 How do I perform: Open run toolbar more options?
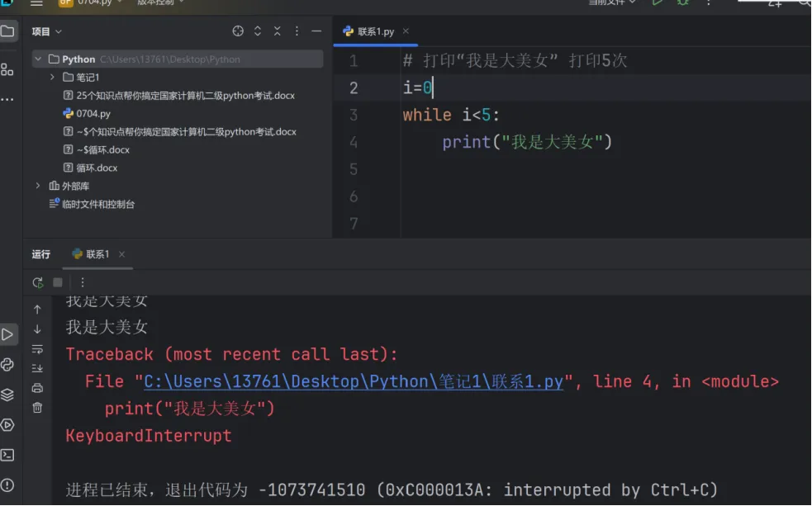coord(83,282)
